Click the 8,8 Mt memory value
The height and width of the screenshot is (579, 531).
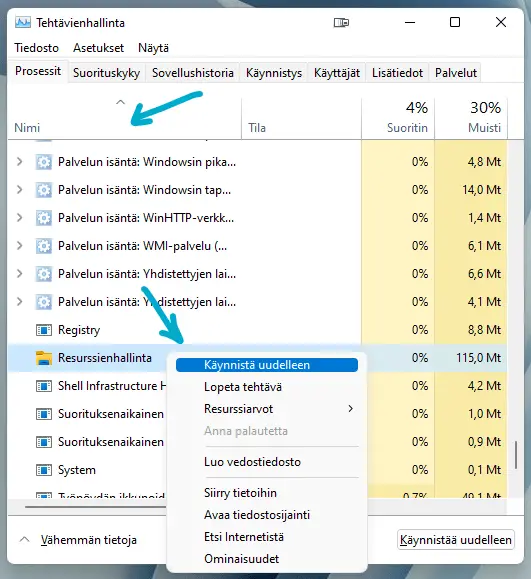tap(484, 330)
